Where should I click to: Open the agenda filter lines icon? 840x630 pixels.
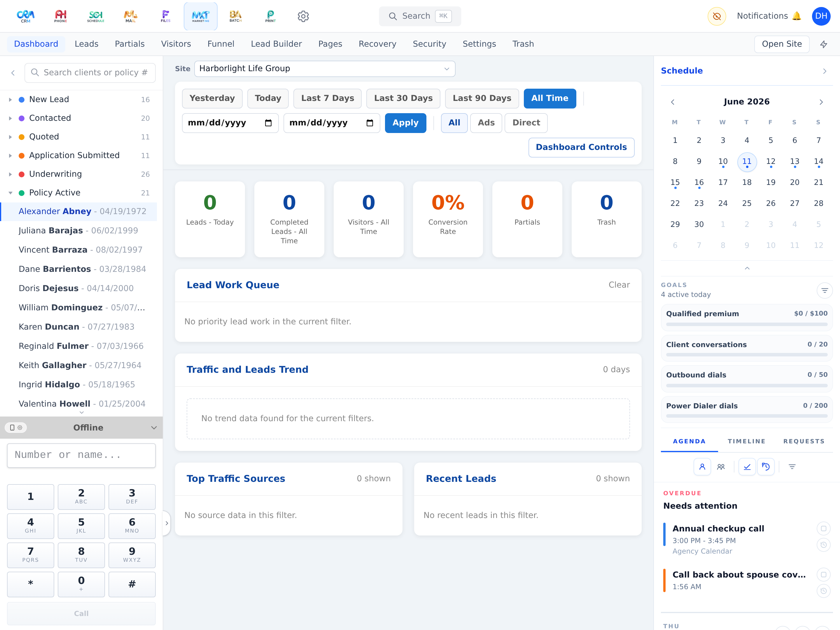[x=792, y=467]
